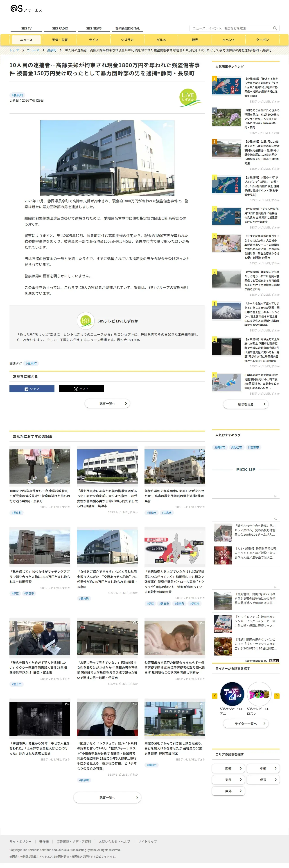Select the 中部 area button
This screenshot has width=289, height=868.
point(263,769)
